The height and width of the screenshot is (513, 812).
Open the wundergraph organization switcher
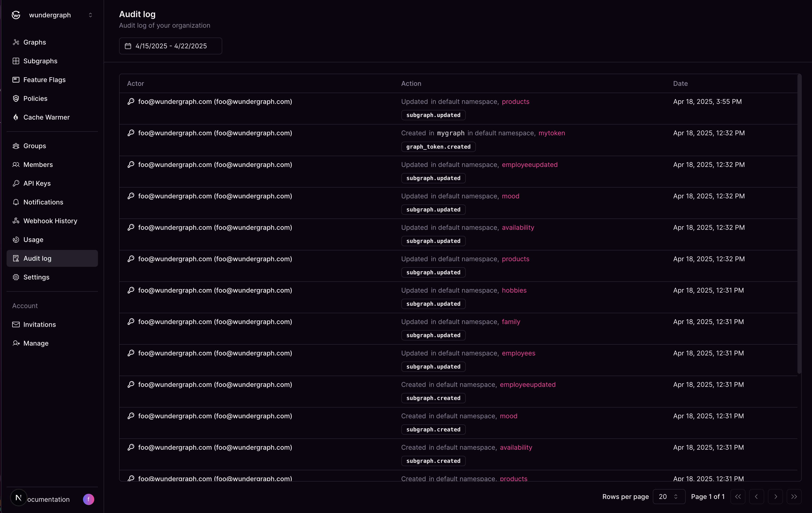point(52,15)
